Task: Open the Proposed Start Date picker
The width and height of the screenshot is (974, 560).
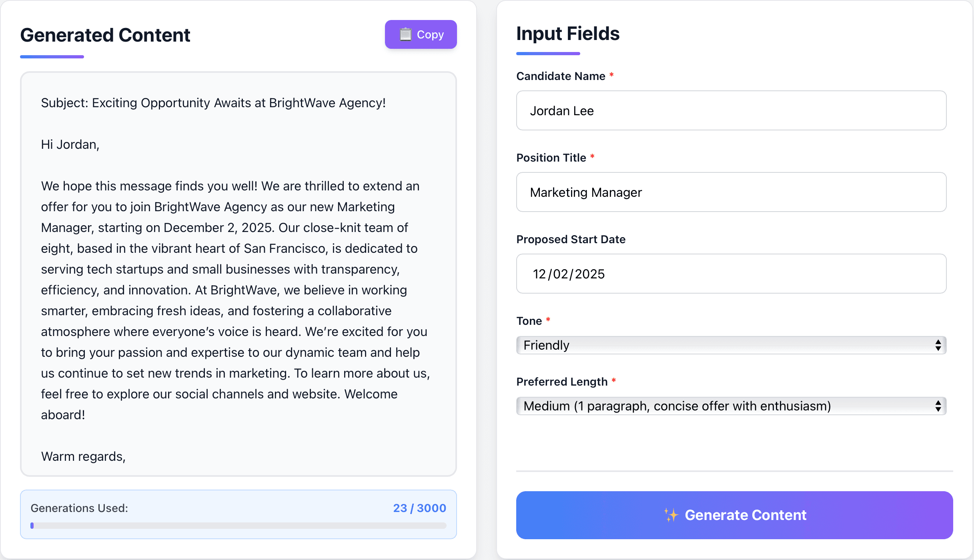Action: tap(731, 274)
